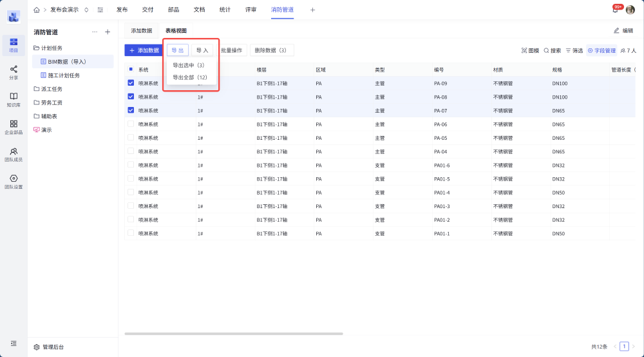Click the 分享 share icon in sidebar

pyautogui.click(x=14, y=72)
